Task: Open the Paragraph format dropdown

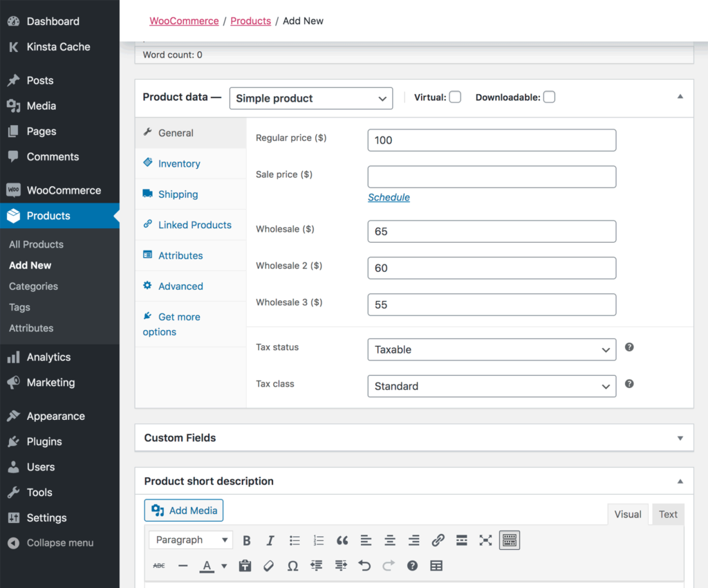Action: point(191,540)
